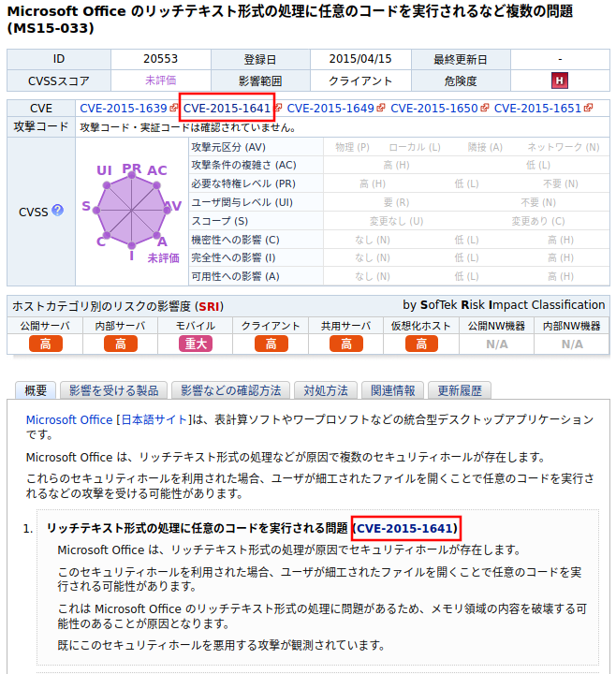Image resolution: width=616 pixels, height=674 pixels.
Task: Click the 不要 (N) option in PR row
Action: (x=561, y=183)
